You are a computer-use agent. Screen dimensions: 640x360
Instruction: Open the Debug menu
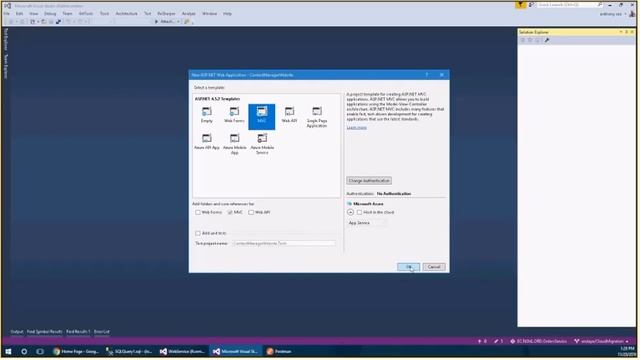point(50,13)
